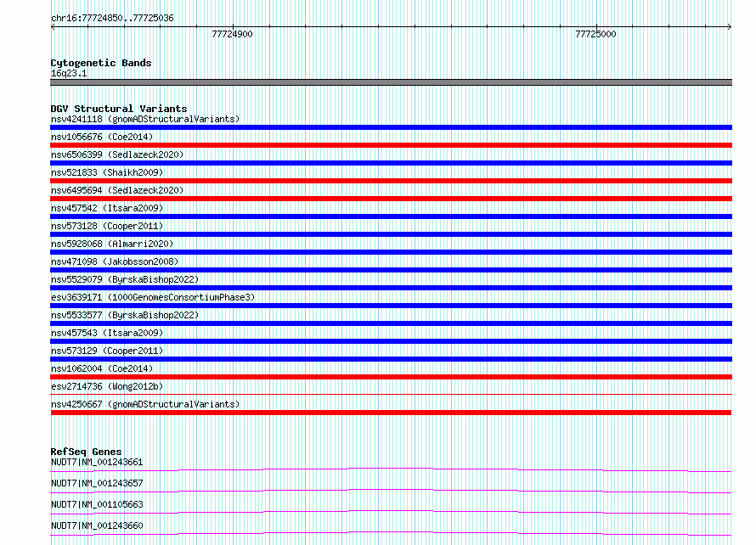Select the magenta line of NM_001105663

[391, 511]
